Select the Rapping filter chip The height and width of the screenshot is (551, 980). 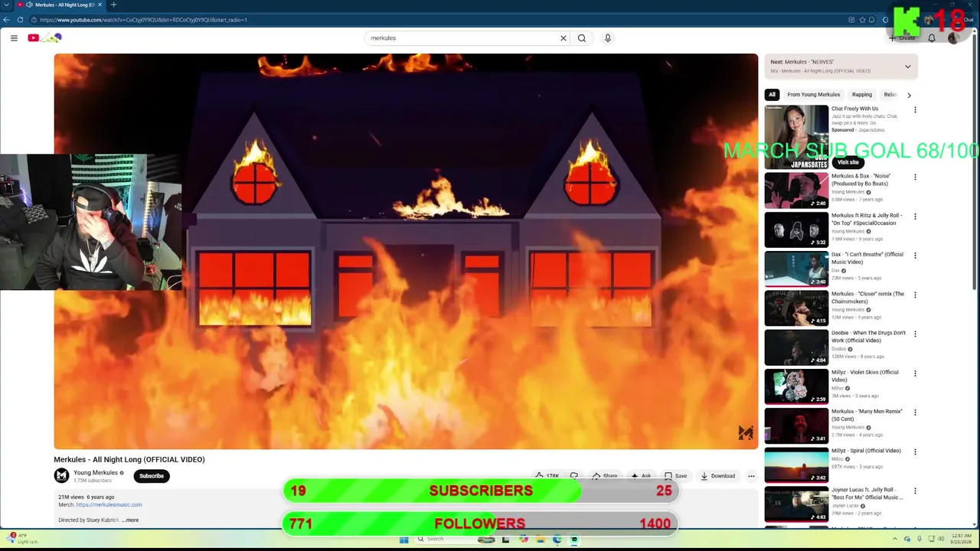(x=862, y=95)
